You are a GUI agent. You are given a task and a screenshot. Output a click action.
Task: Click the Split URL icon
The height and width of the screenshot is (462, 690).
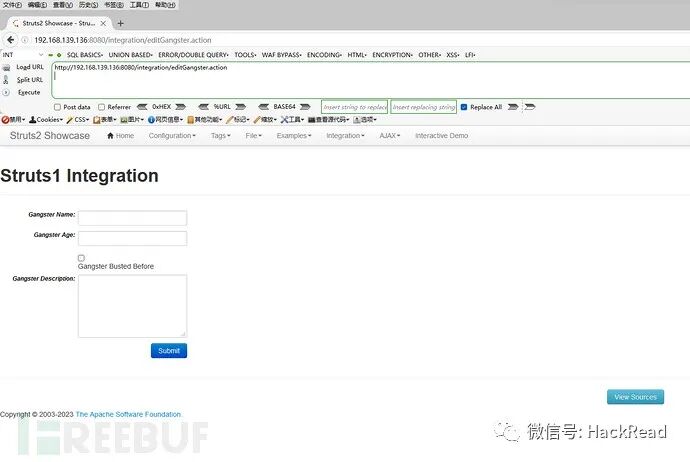click(x=6, y=80)
